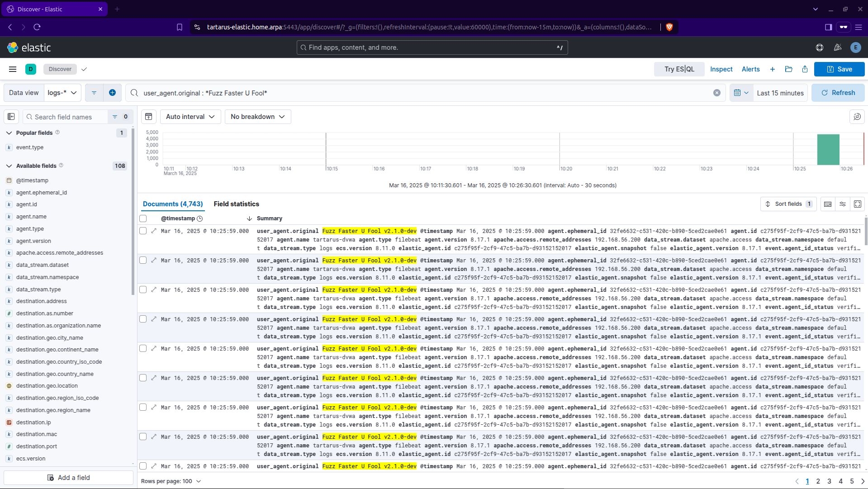
Task: Open saved searches folder icon
Action: (x=788, y=69)
